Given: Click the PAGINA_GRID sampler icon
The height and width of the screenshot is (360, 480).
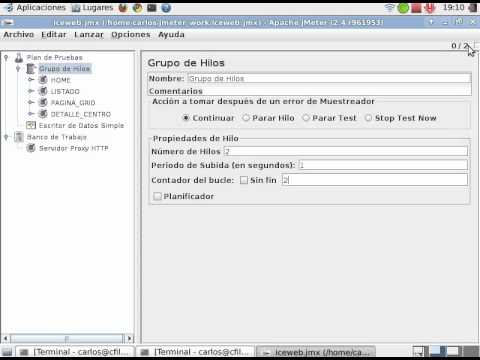Looking at the screenshot, I should point(43,102).
